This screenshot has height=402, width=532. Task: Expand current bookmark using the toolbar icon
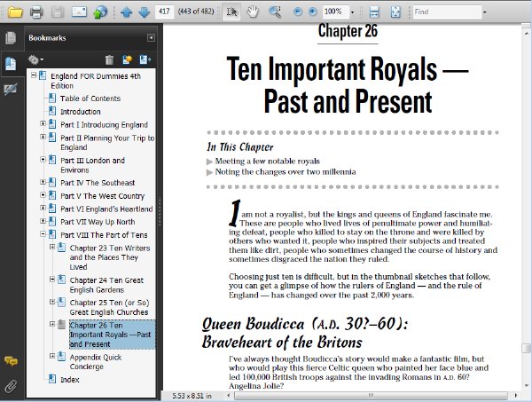(145, 60)
